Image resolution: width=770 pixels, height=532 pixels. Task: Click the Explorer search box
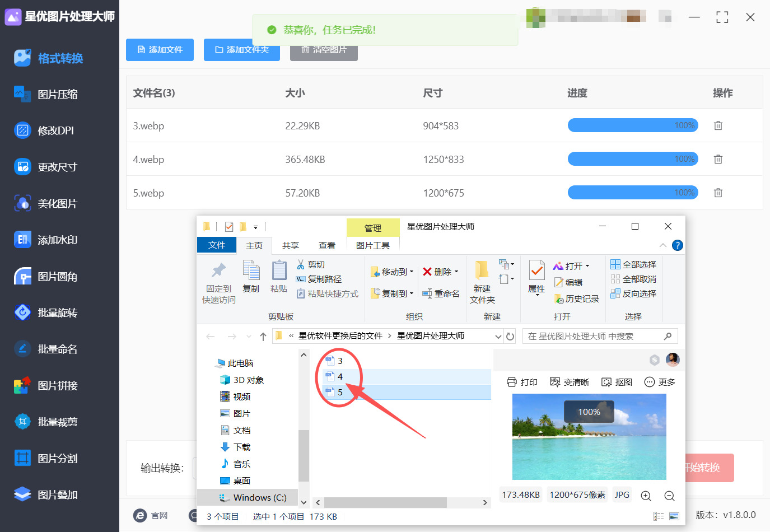click(x=600, y=336)
